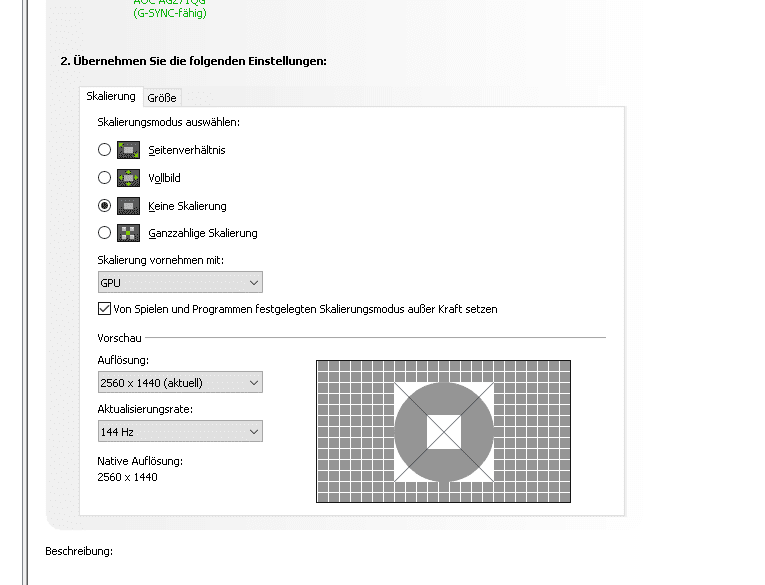Image resolution: width=765 pixels, height=585 pixels.
Task: Open the 2560 x 1440 resolution dropdown
Action: (x=180, y=383)
